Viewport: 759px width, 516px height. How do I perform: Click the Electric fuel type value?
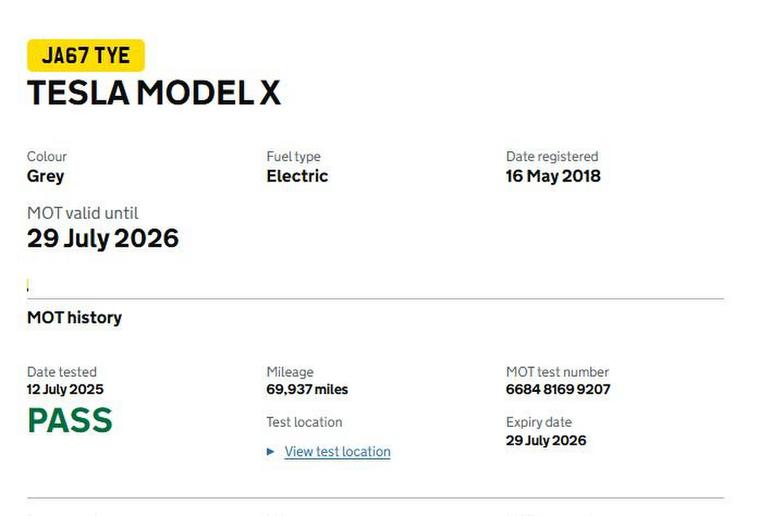[x=297, y=176]
